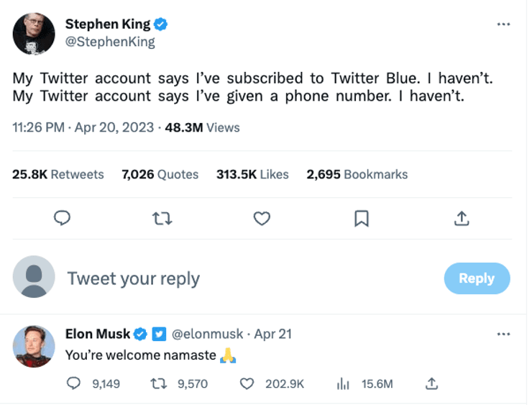Open more options on Elon Musk's reply
Viewport: 532px width, 405px height.
[x=503, y=334]
